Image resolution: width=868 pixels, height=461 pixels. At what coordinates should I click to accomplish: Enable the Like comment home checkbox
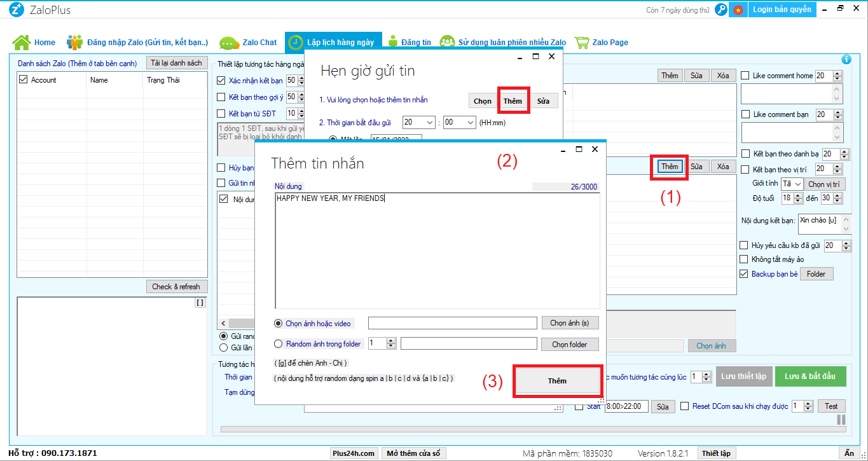(745, 76)
